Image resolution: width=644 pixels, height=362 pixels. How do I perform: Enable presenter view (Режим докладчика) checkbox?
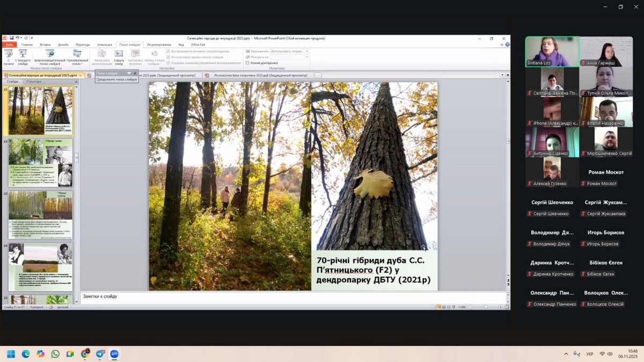(x=247, y=63)
